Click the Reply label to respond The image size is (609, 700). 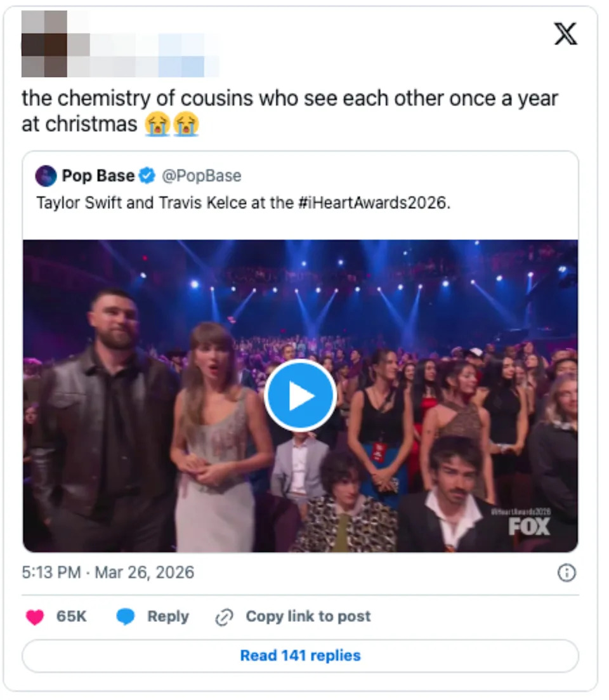pos(167,616)
